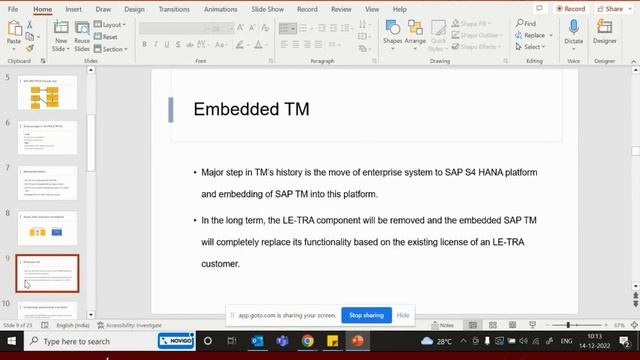The height and width of the screenshot is (360, 640).
Task: Click the Find magnifier icon
Action: pos(520,23)
